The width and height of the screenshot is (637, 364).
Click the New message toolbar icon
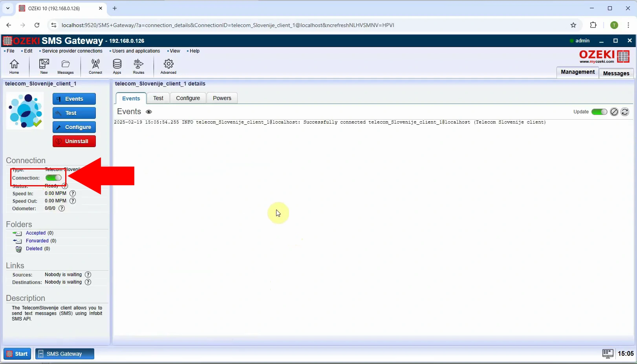[x=44, y=66]
